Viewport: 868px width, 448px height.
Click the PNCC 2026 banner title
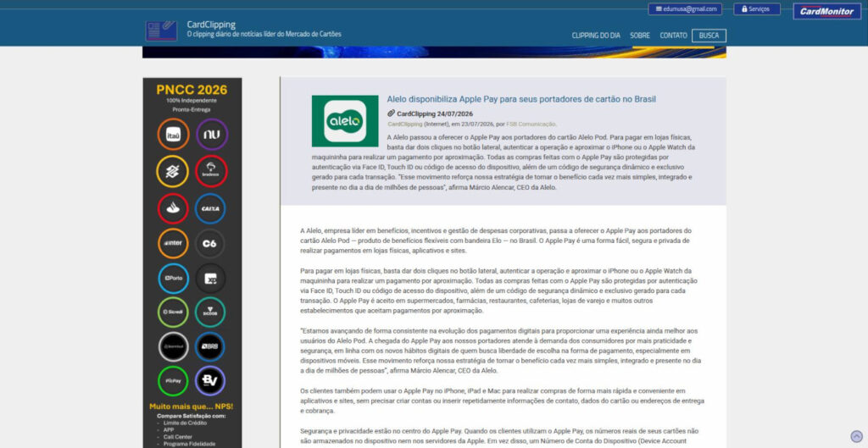pos(192,90)
